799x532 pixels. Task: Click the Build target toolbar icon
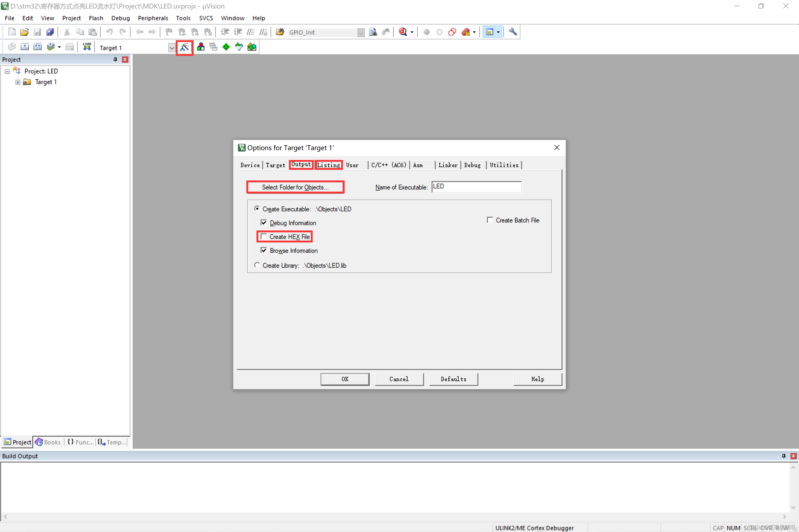click(x=25, y=47)
